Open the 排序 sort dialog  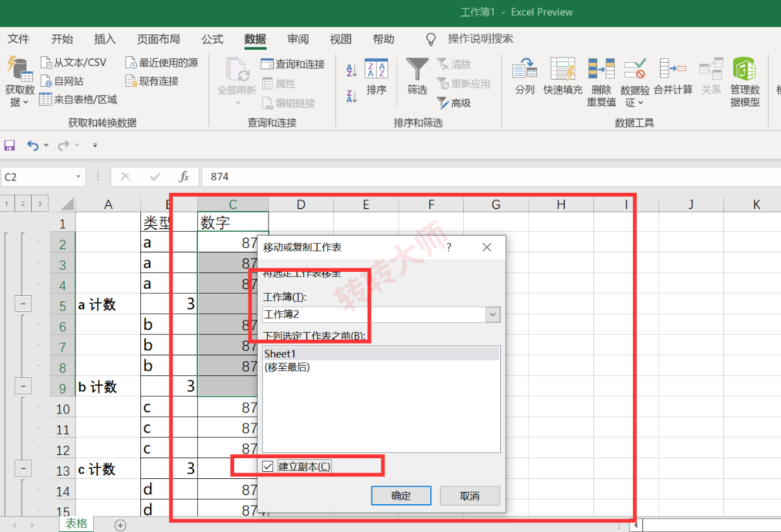(x=376, y=78)
